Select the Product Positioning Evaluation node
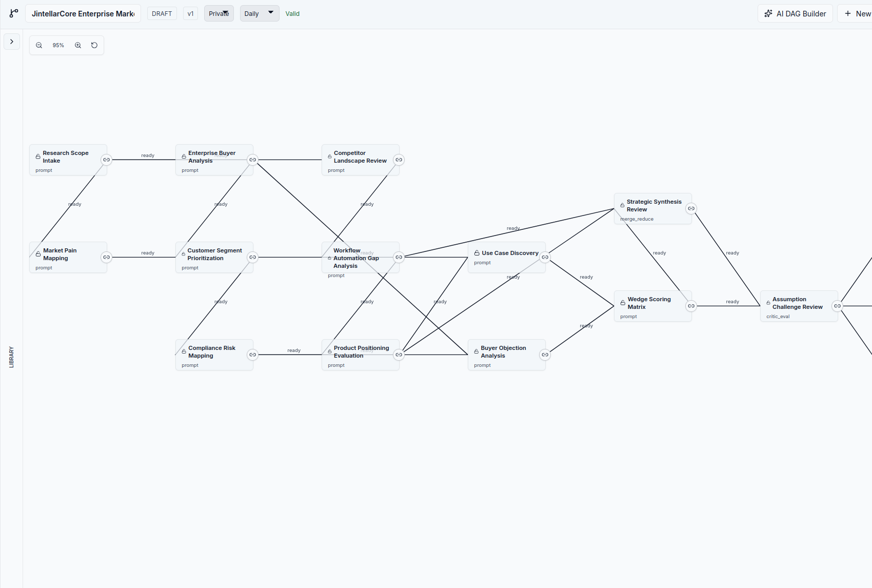 (361, 355)
